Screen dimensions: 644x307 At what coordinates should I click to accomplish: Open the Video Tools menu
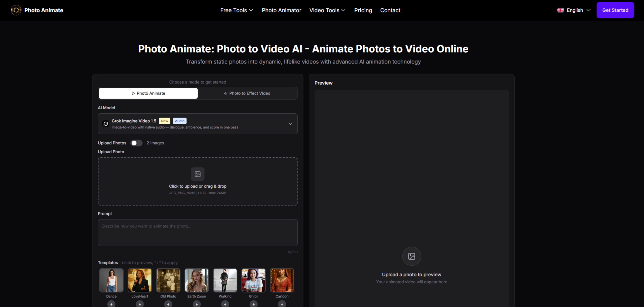[327, 10]
